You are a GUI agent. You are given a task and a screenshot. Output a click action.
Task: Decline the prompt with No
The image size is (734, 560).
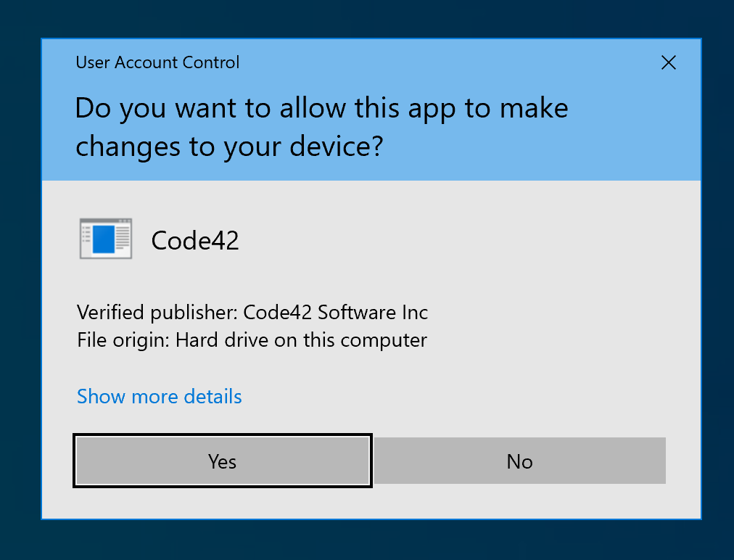(x=519, y=461)
